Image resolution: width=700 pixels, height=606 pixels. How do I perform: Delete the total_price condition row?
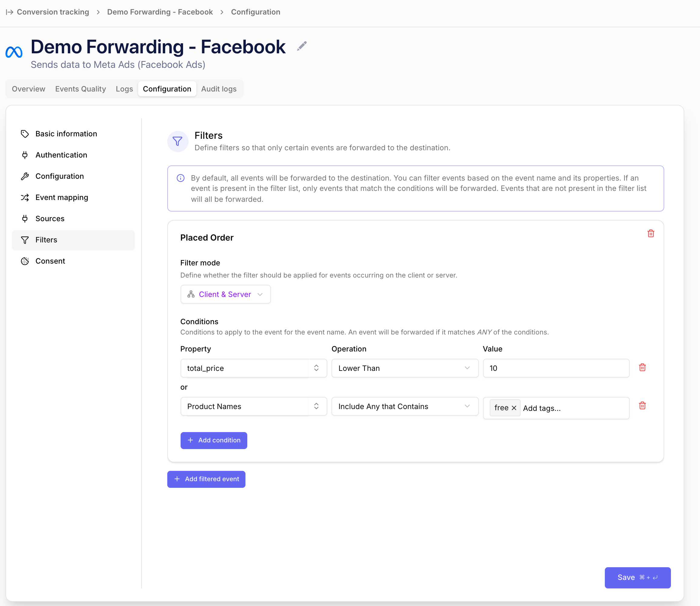click(642, 367)
